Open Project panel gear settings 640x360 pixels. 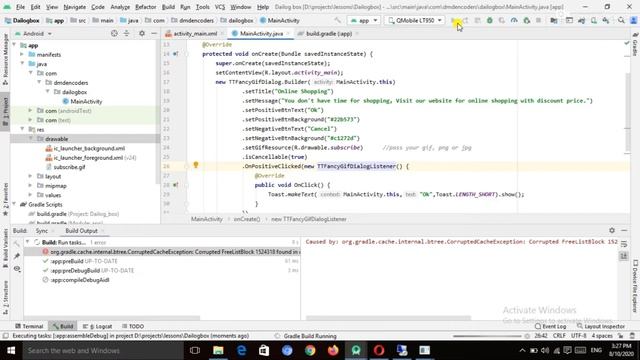tap(142, 33)
